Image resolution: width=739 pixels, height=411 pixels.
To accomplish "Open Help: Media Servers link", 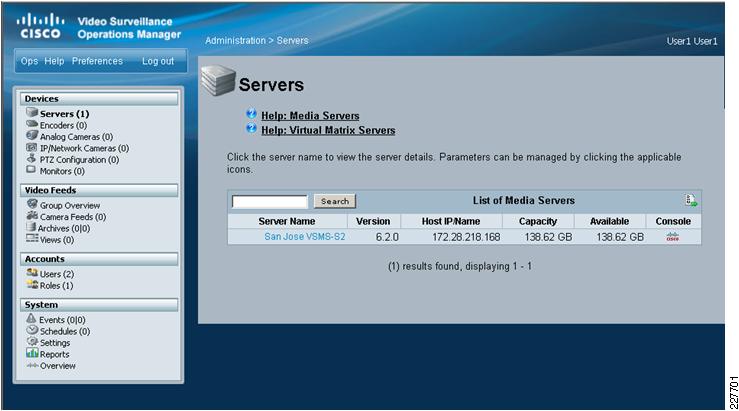I will pyautogui.click(x=310, y=115).
